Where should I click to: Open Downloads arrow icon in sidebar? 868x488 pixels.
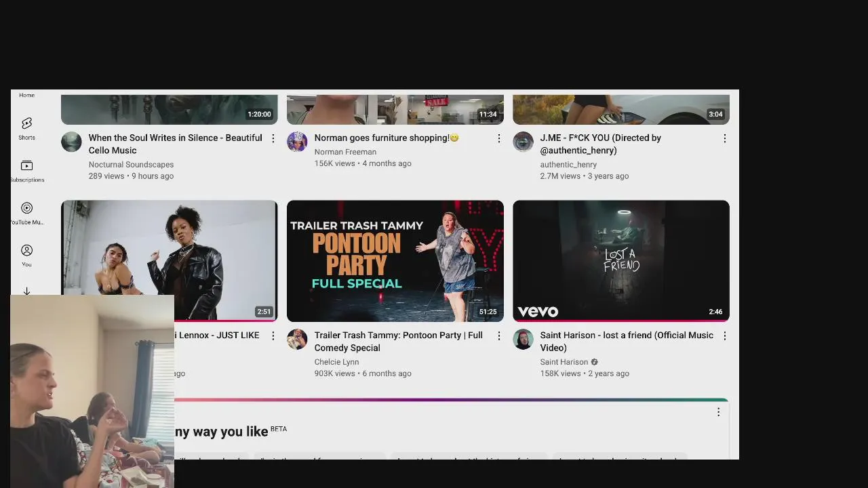[26, 291]
